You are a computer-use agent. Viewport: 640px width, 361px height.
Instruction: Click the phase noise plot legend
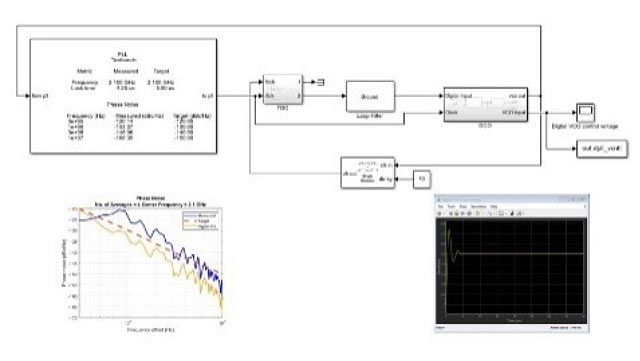click(201, 221)
